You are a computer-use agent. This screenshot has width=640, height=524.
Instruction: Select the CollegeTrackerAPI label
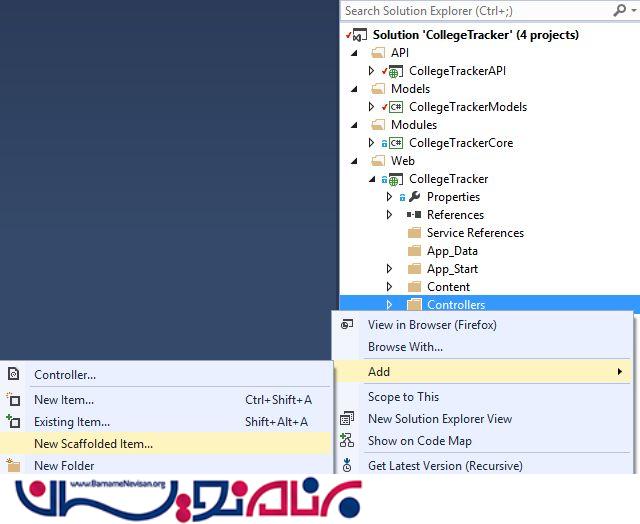[x=457, y=71]
